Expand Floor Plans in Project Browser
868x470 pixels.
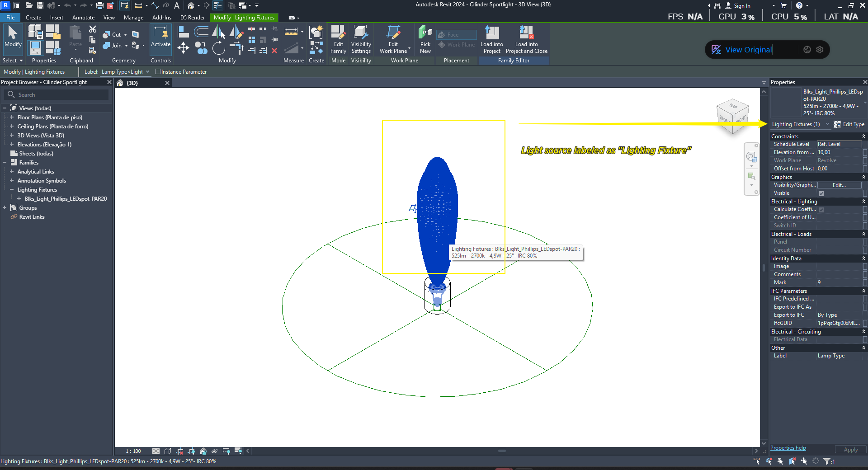click(12, 117)
